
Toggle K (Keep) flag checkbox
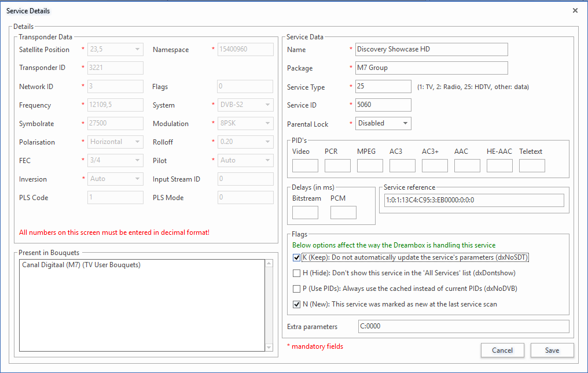click(x=297, y=257)
